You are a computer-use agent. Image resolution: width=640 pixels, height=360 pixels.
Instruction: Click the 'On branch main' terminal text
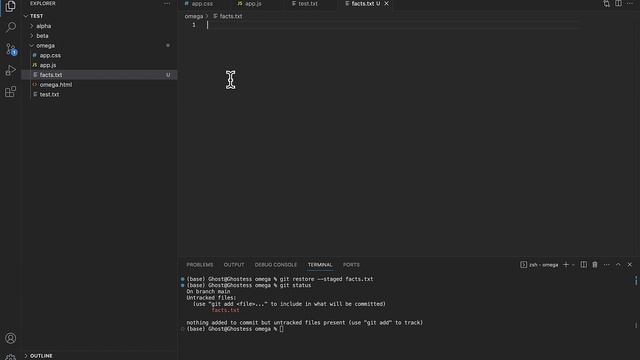[208, 291]
